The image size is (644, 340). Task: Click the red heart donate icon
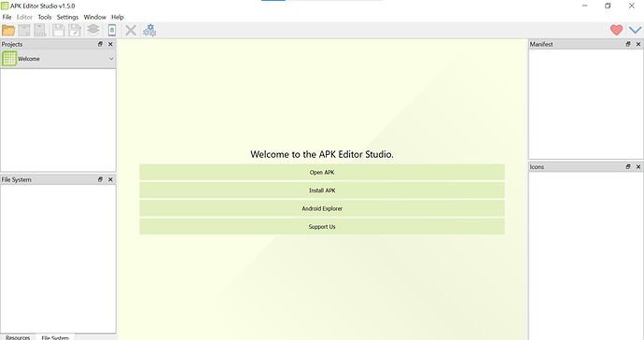tap(616, 30)
